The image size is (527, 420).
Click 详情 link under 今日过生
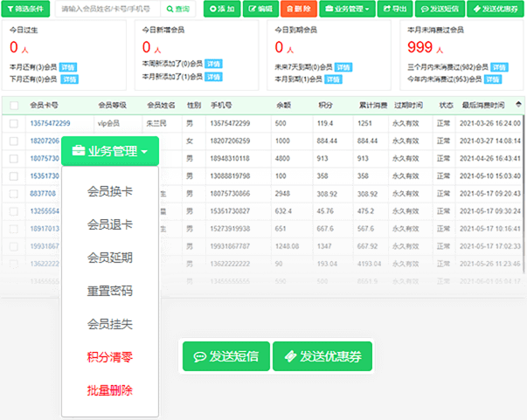point(67,64)
